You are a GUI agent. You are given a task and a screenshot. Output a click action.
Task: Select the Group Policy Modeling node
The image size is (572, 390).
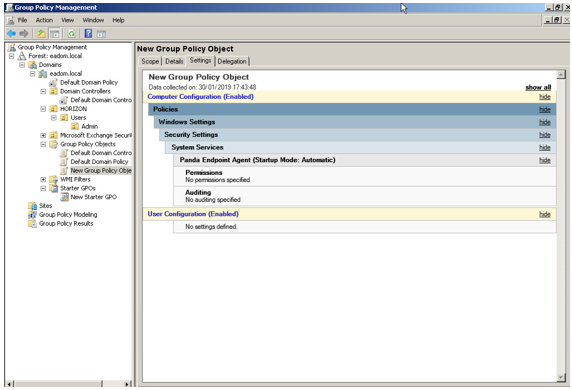[x=68, y=215]
